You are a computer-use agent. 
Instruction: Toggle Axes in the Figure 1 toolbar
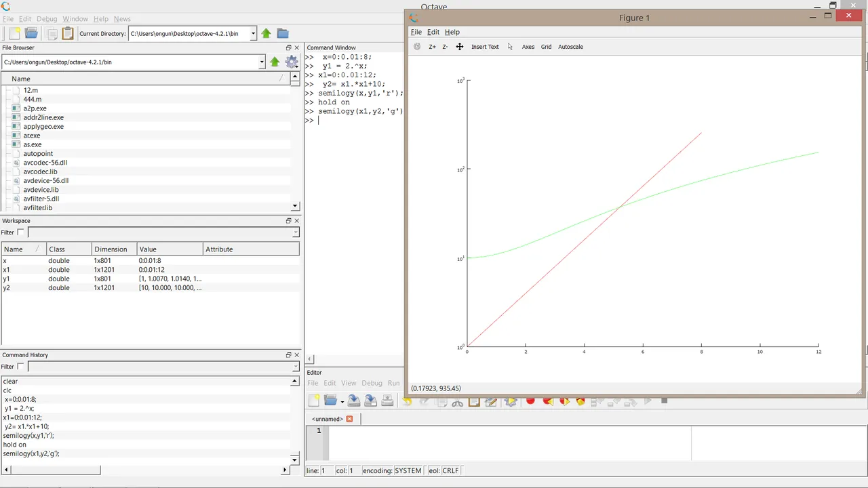[528, 47]
